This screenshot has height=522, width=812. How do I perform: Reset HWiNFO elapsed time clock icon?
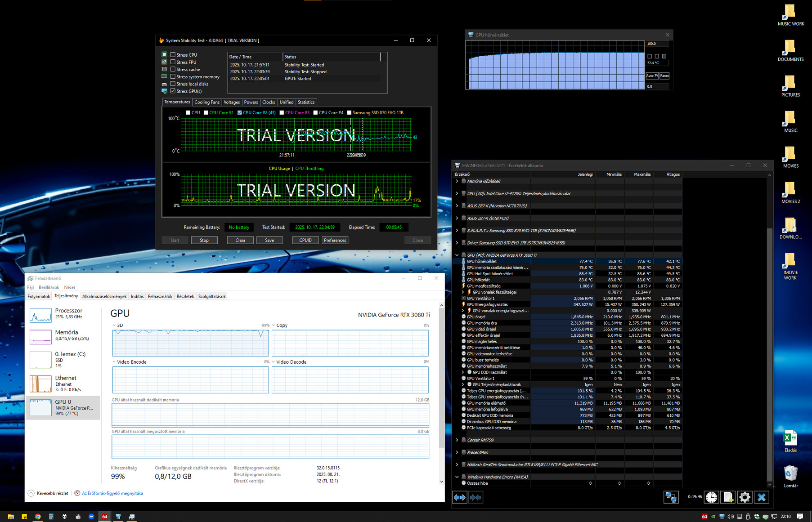click(x=711, y=497)
